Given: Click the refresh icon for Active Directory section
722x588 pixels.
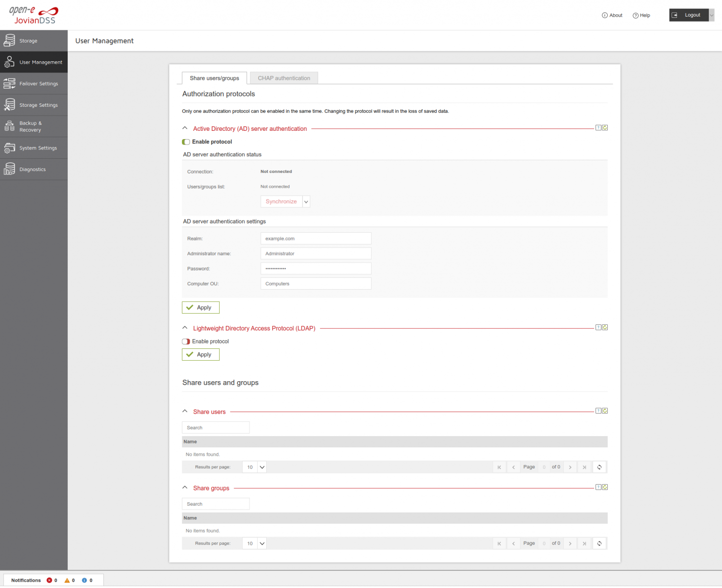Looking at the screenshot, I should point(605,128).
